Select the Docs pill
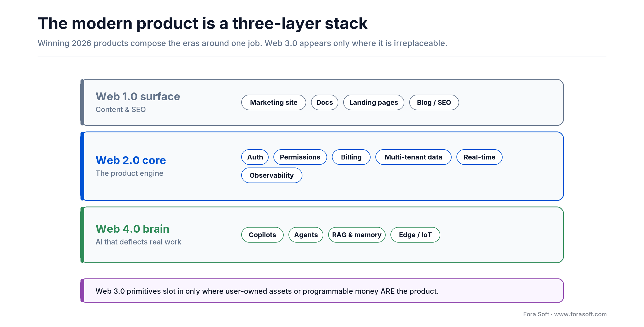This screenshot has width=644, height=327. [x=324, y=102]
